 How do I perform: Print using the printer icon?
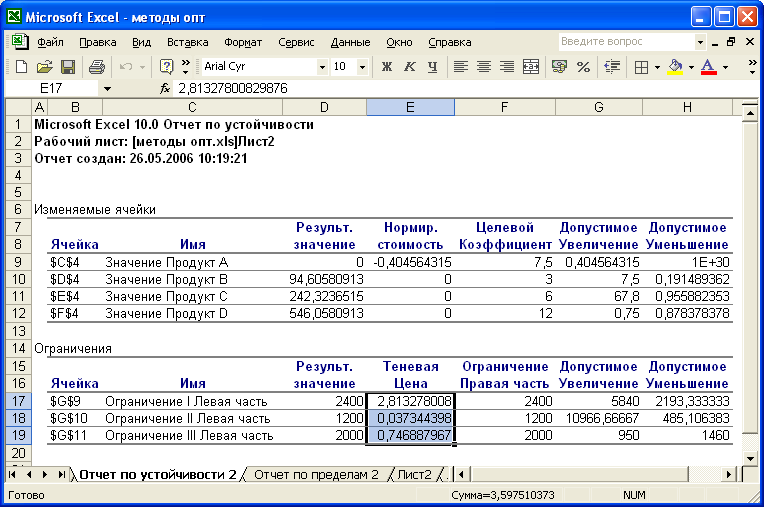point(96,67)
